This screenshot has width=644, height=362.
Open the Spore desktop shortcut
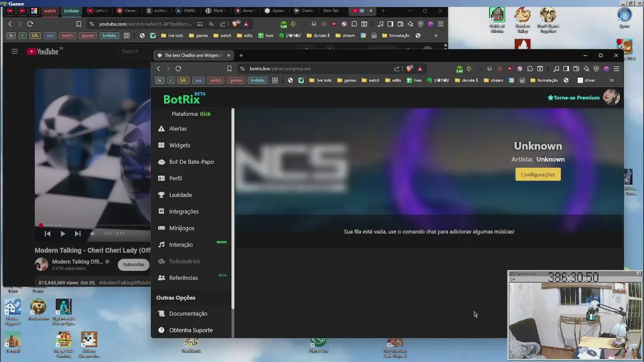(624, 19)
